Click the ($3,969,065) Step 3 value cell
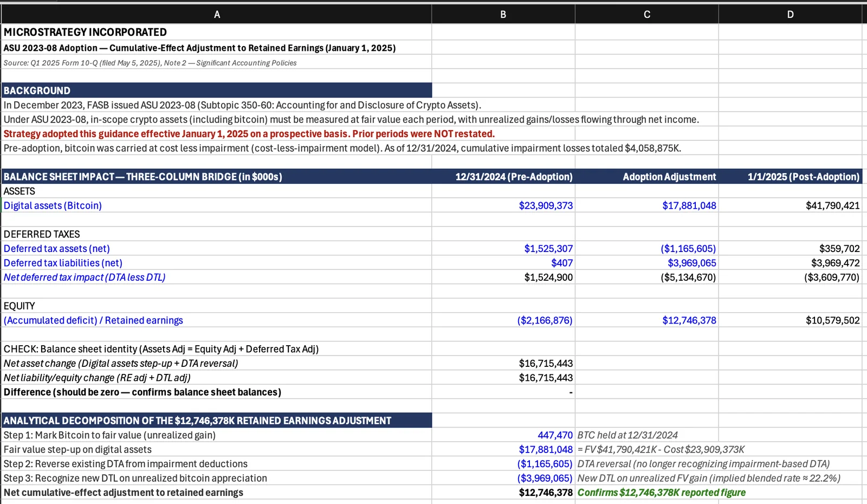 click(x=503, y=478)
